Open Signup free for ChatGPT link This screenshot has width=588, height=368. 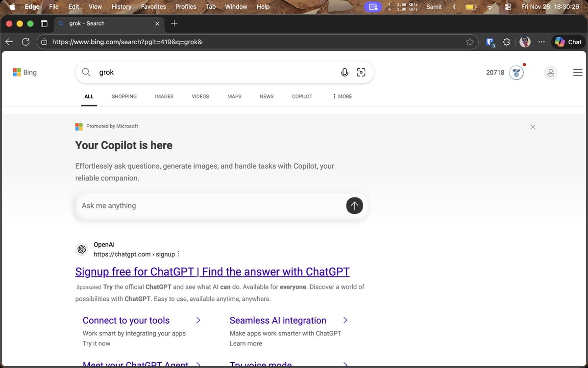tap(213, 272)
